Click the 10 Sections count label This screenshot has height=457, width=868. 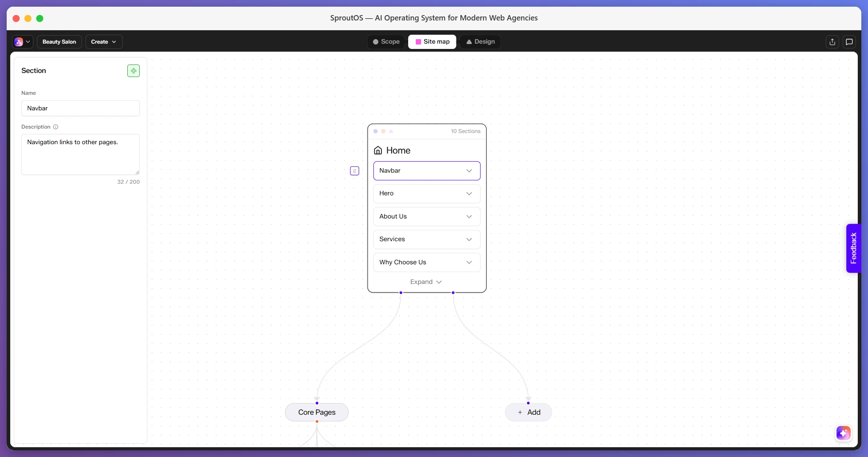(x=466, y=131)
